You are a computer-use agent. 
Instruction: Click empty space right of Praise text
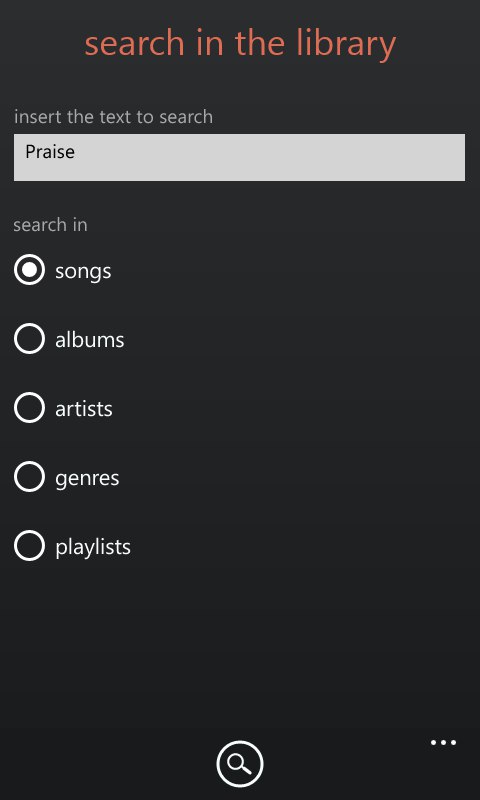pos(270,157)
